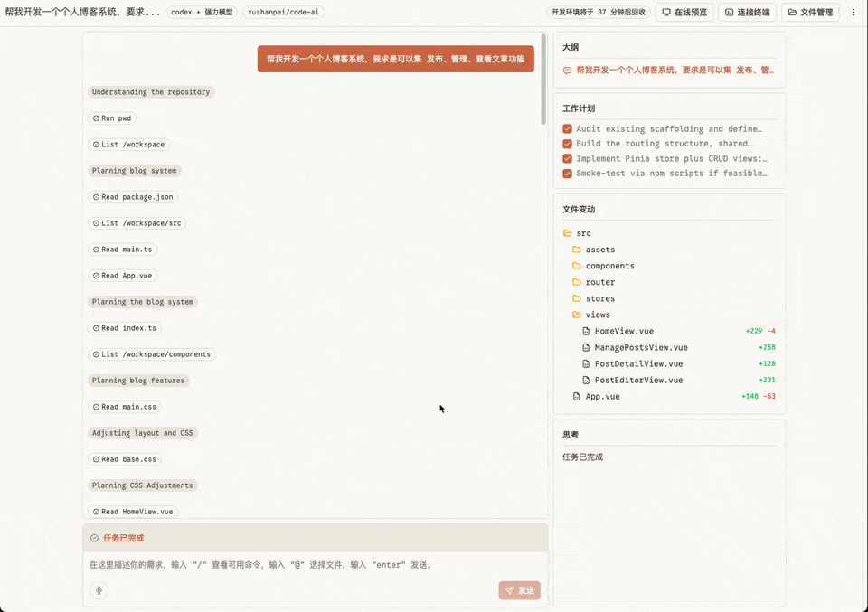This screenshot has height=612, width=868.
Task: Open the 'Read index.ts' step
Action: pyautogui.click(x=125, y=328)
